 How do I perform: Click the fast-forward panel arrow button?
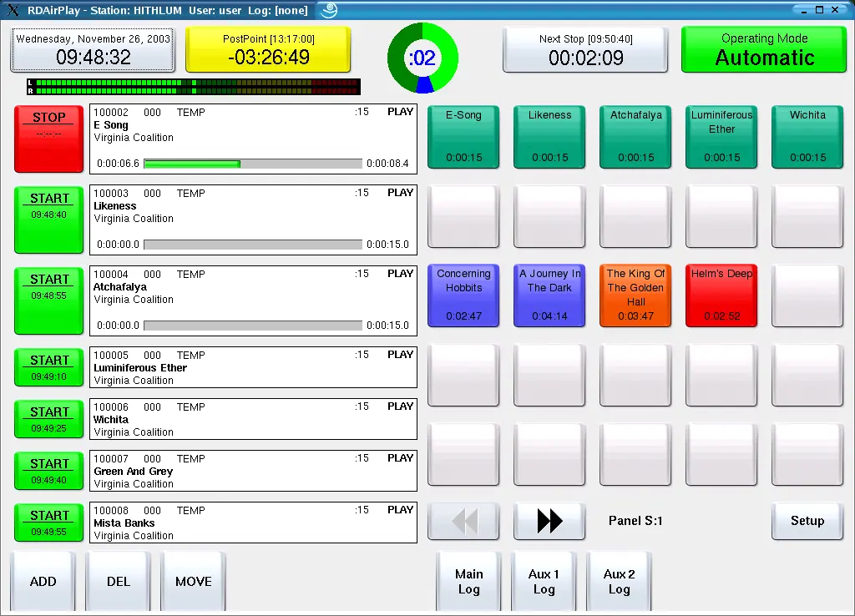549,521
